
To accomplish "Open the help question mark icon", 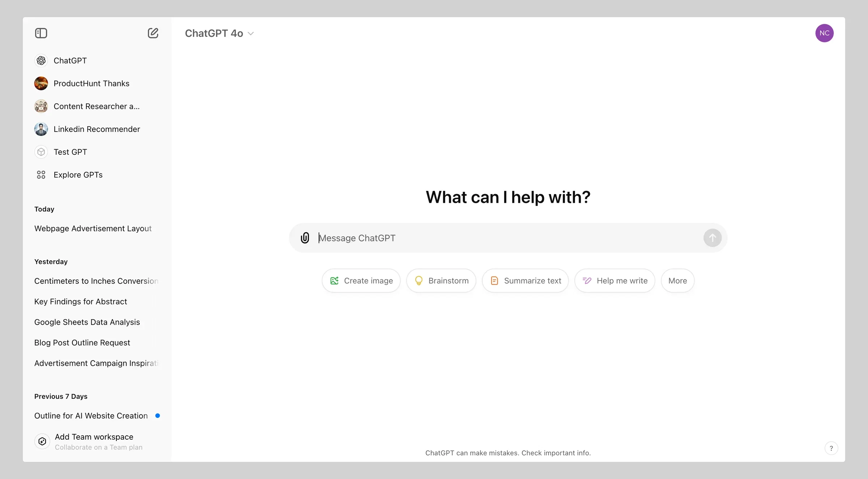I will coord(831,448).
